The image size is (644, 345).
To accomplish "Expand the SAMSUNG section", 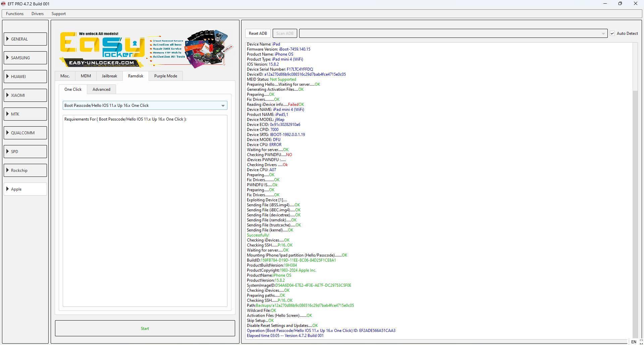I will [25, 58].
